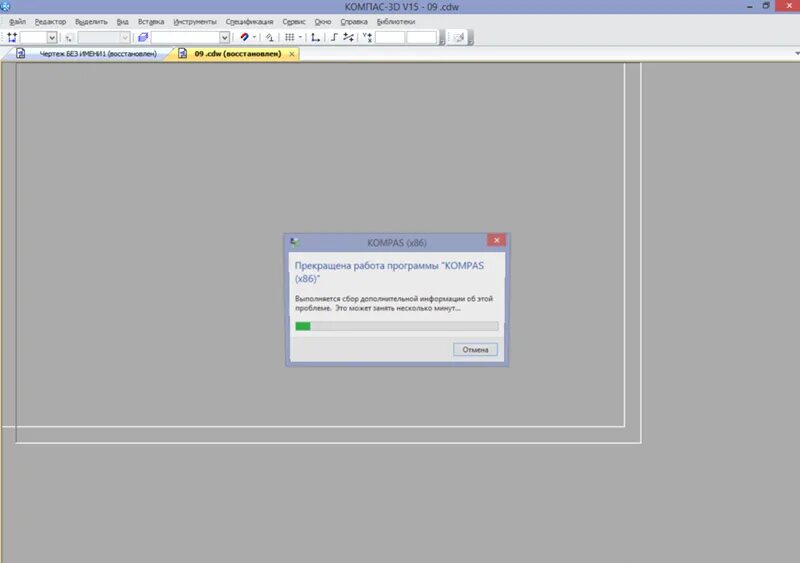
Task: Minimize the KOMPAS-3D V15 window
Action: [750, 7]
